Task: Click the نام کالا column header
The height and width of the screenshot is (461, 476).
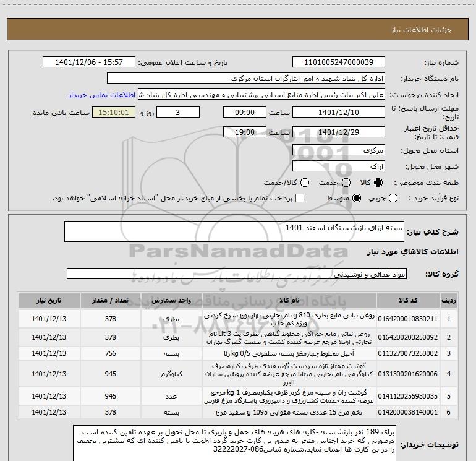Action: [x=289, y=300]
